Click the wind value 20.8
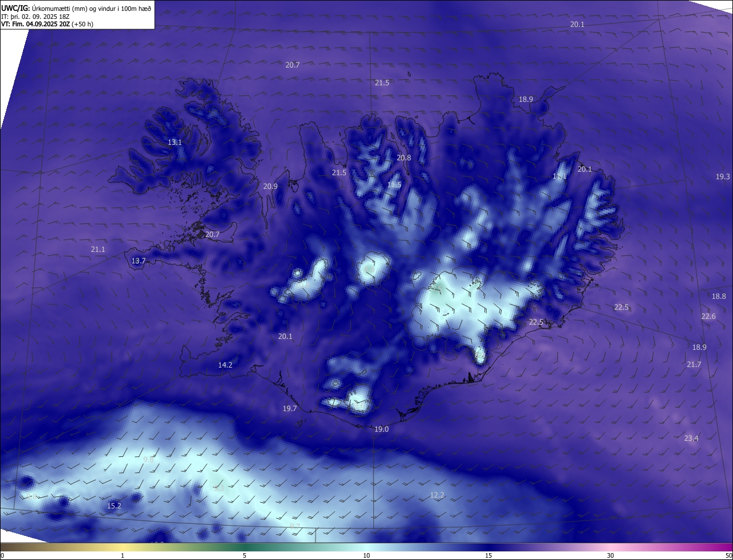Image resolution: width=733 pixels, height=560 pixels. pos(404,157)
